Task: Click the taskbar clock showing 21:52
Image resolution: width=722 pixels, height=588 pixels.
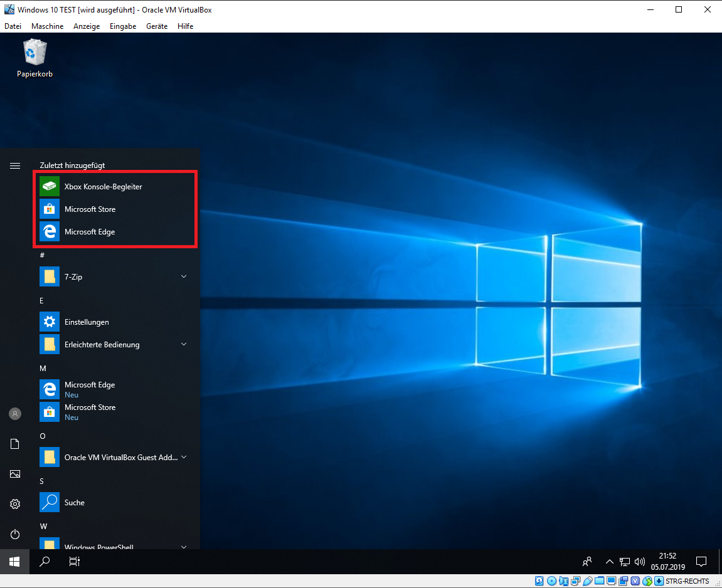Action: [x=667, y=561]
